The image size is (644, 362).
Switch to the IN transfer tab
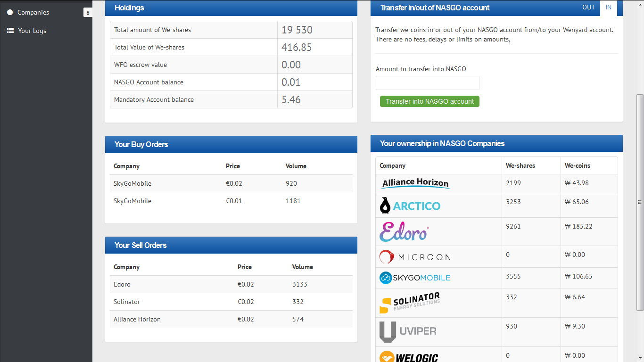609,8
